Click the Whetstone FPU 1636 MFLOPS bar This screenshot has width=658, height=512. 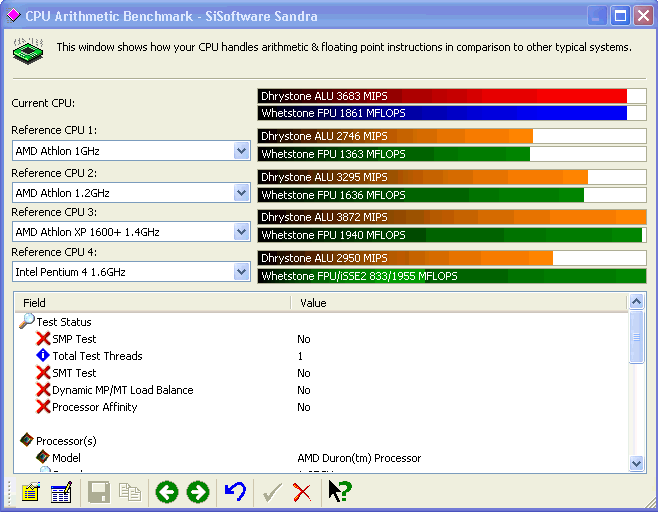[452, 195]
